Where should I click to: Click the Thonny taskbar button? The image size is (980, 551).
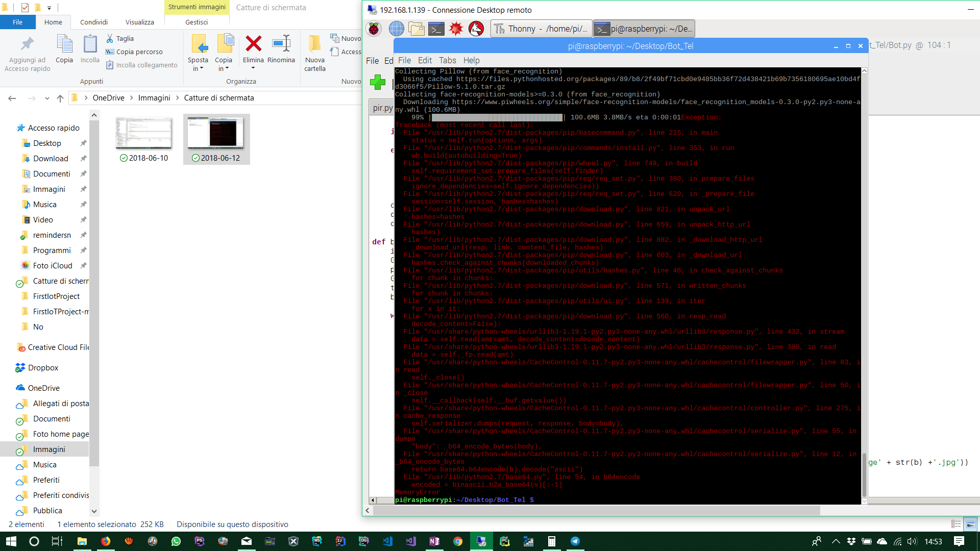pos(541,29)
